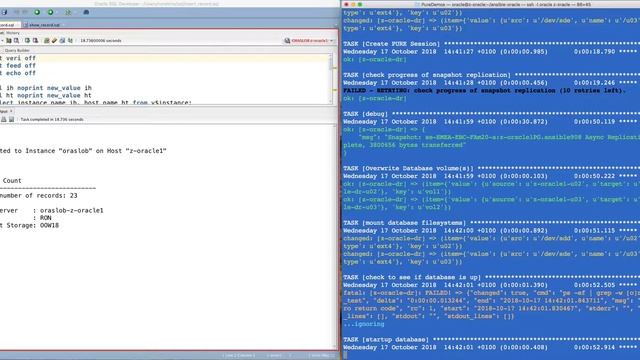
Task: Click the Save All icon in SQL Developer toolbar
Action: 4,12
